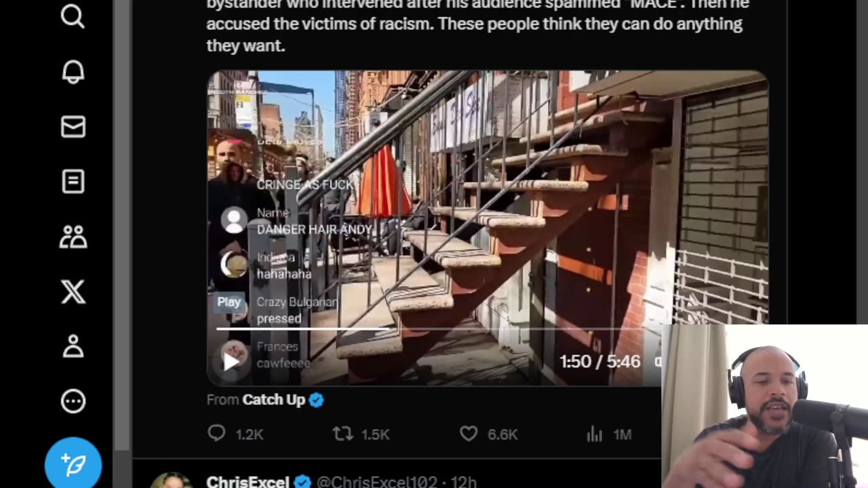Expand the More circle menu
The height and width of the screenshot is (488, 868).
pos(73,401)
